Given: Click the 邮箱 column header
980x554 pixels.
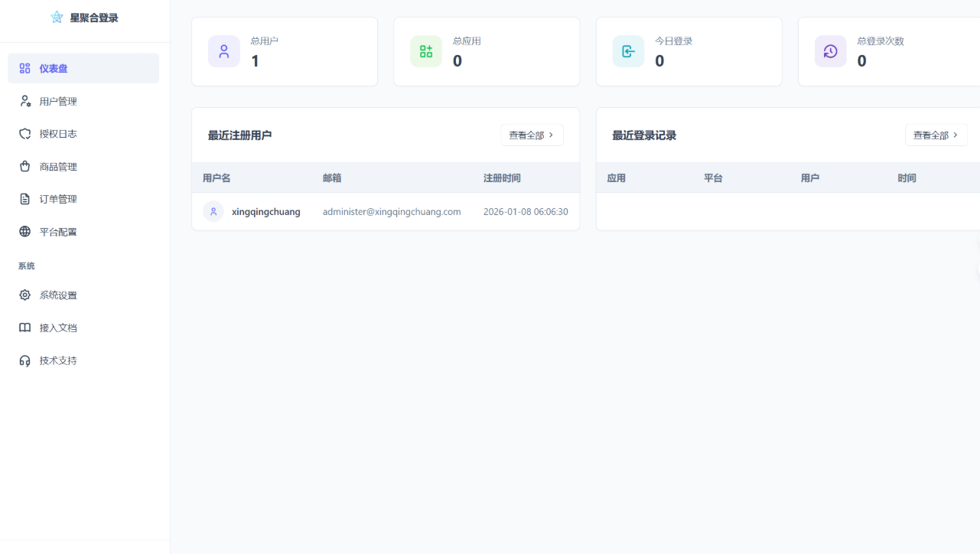Looking at the screenshot, I should [332, 177].
